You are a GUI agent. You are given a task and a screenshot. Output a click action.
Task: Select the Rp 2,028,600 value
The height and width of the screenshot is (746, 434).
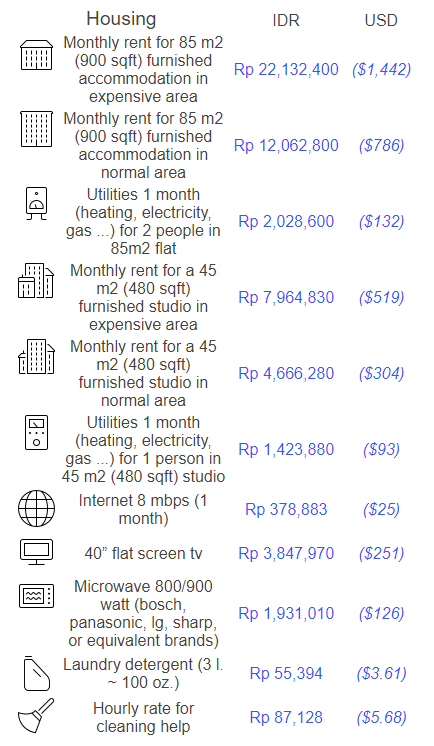(286, 221)
